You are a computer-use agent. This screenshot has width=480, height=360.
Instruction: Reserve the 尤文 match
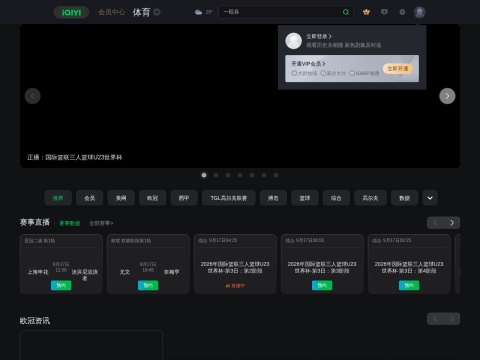148,285
